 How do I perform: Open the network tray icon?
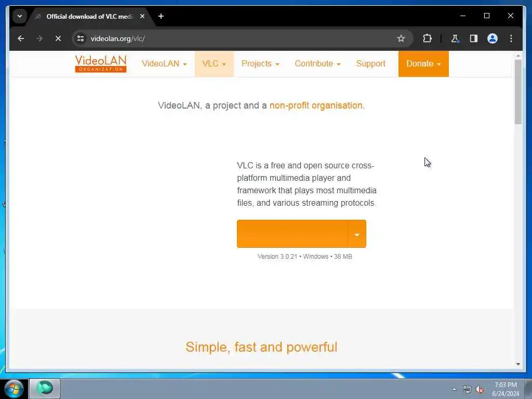[x=467, y=390]
